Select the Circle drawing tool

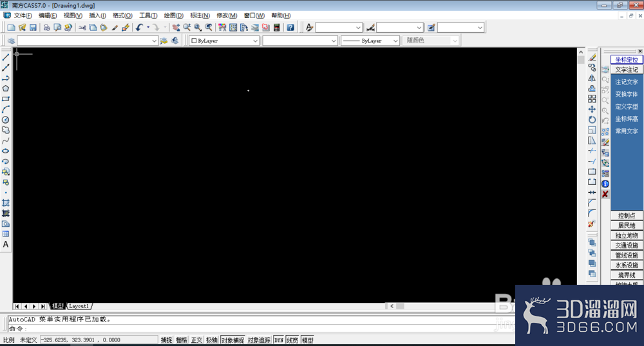click(6, 119)
